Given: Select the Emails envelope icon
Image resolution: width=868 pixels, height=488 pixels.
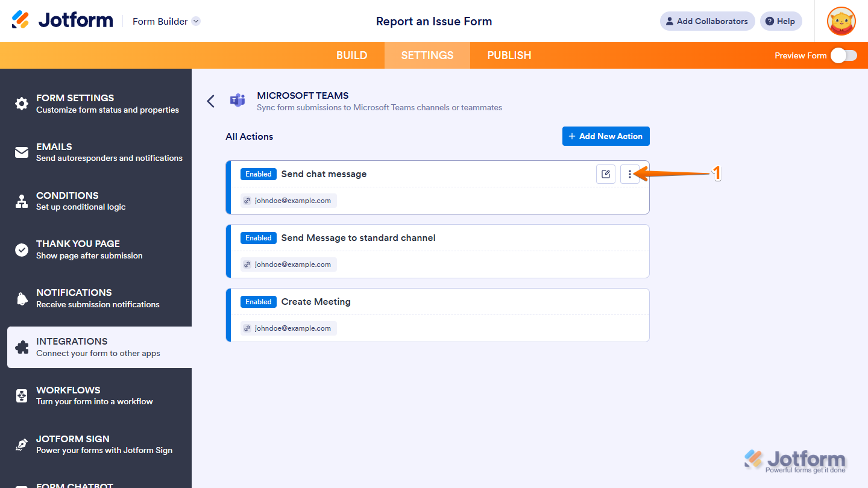Looking at the screenshot, I should coord(21,152).
